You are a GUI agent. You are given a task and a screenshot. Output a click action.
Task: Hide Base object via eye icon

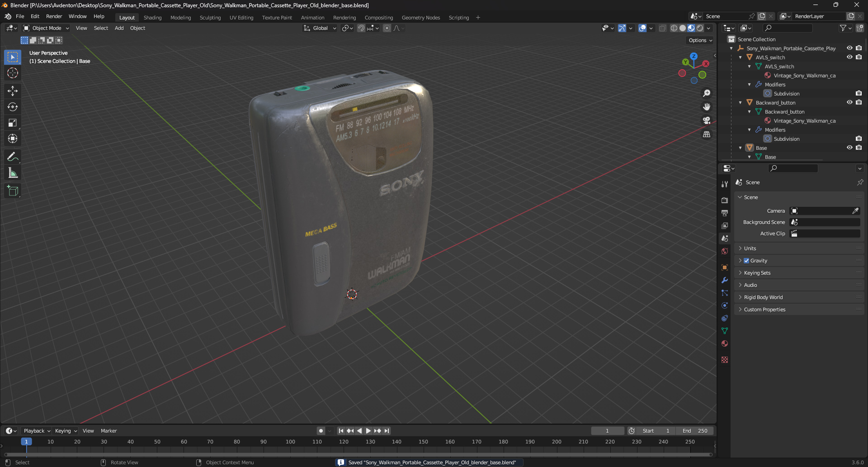click(x=849, y=148)
